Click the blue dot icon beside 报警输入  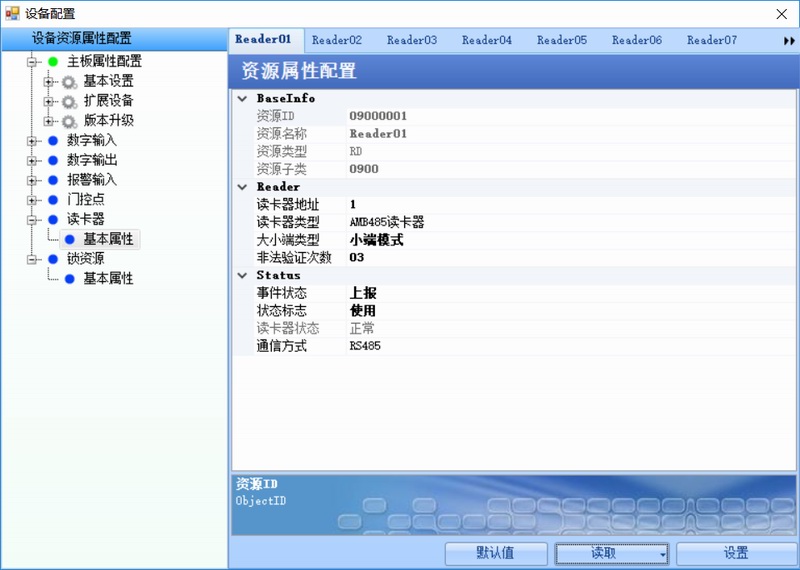point(53,180)
